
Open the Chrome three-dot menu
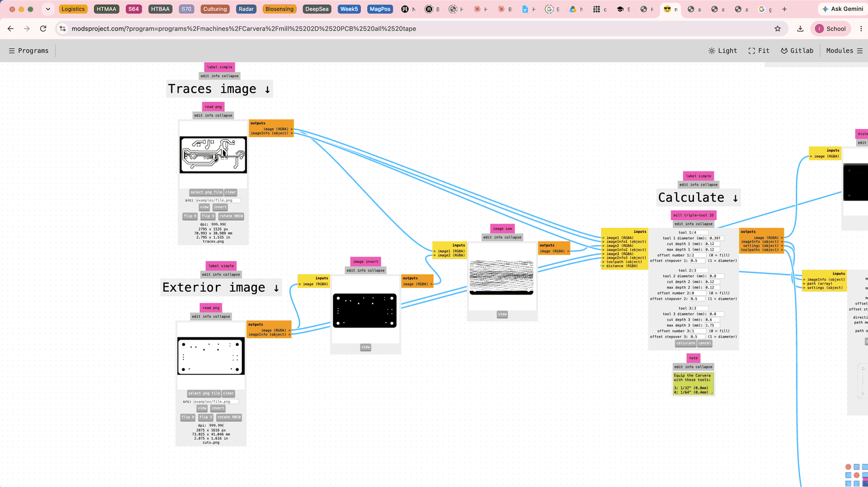861,29
